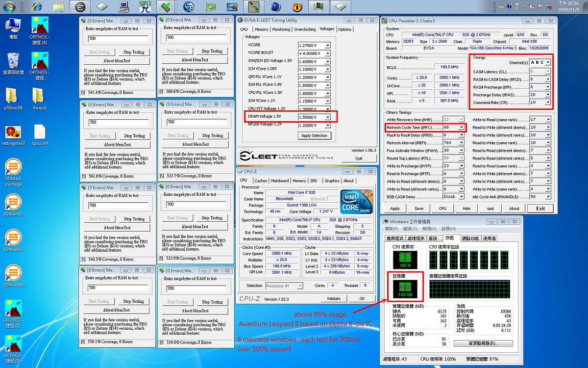This screenshot has width=588, height=368.
Task: Click Validate in CPU-Z
Action: tap(334, 298)
